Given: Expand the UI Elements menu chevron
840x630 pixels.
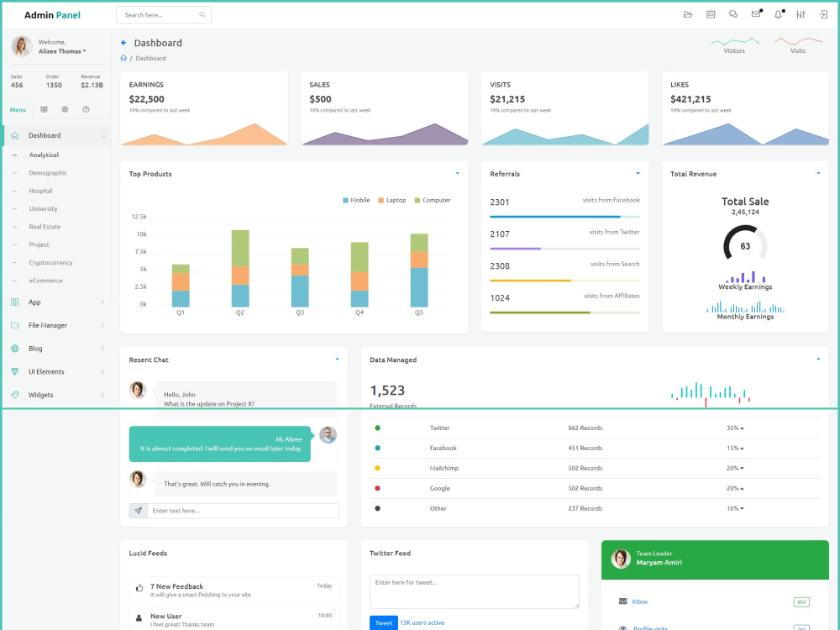Looking at the screenshot, I should (102, 372).
